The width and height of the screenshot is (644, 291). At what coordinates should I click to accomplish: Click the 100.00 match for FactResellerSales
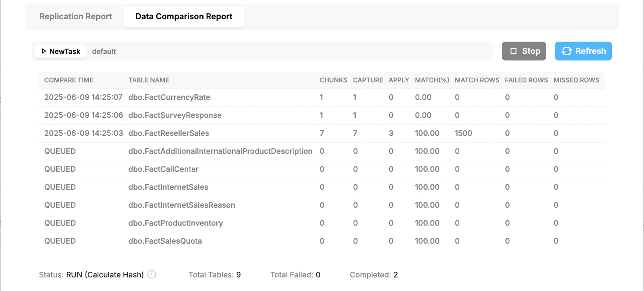pyautogui.click(x=427, y=133)
